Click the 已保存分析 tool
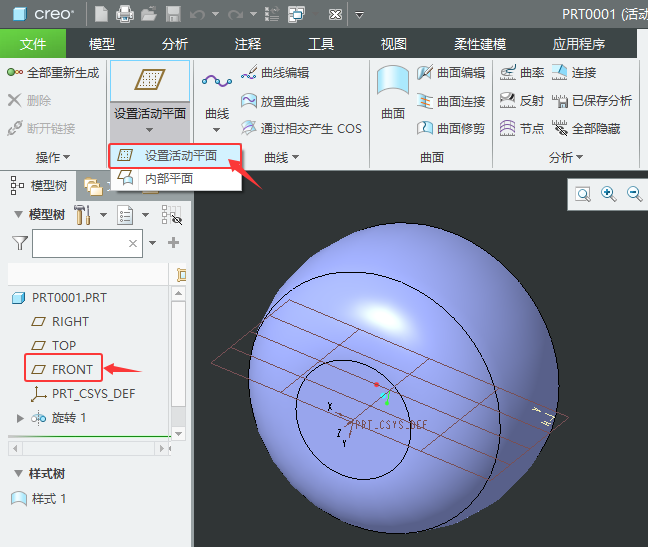This screenshot has width=648, height=547. [x=592, y=100]
